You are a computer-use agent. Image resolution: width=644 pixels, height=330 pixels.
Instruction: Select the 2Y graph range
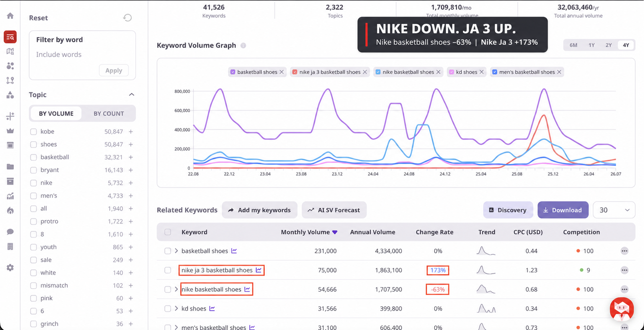(608, 45)
